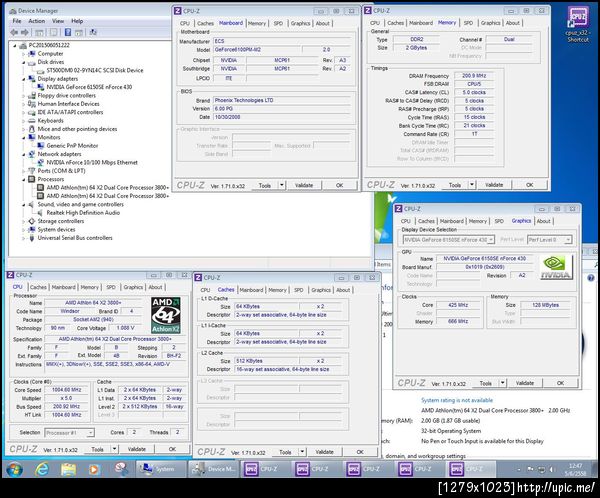This screenshot has height=498, width=600.
Task: Click the blue help icon in System window
Action: 591,278
